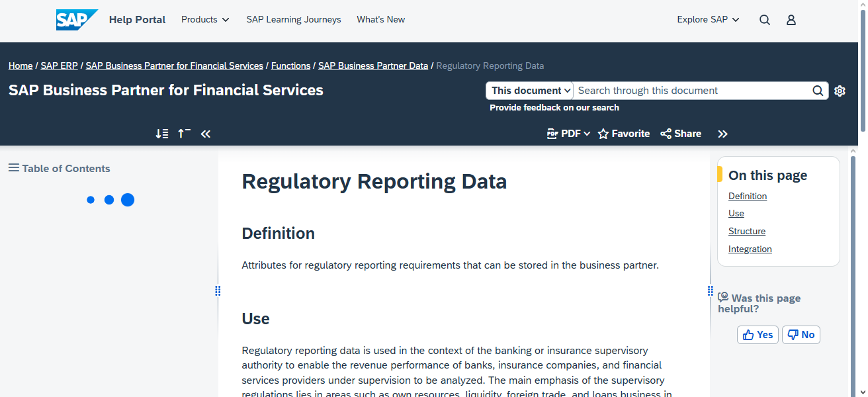
Task: Open the Table of Contents hamburger icon
Action: pyautogui.click(x=13, y=167)
